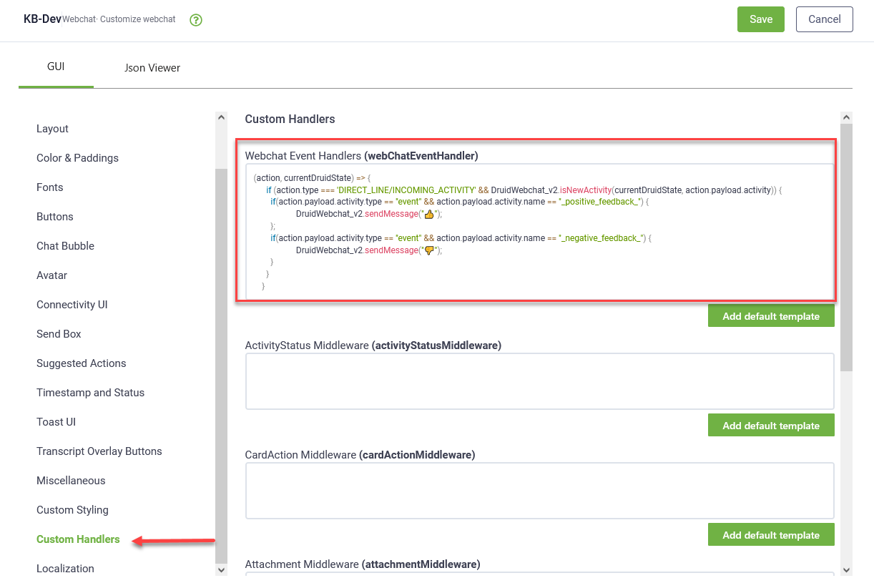Open the Buttons section
This screenshot has height=588, width=874.
pyautogui.click(x=55, y=217)
